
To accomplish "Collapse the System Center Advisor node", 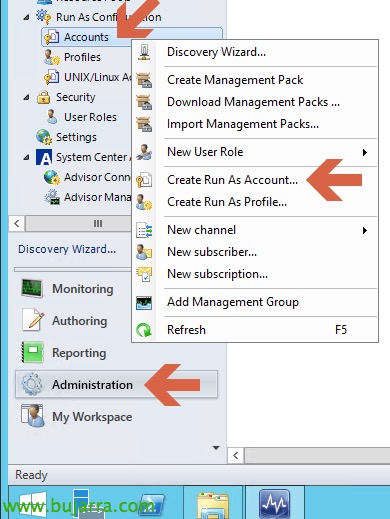I will pos(26,158).
